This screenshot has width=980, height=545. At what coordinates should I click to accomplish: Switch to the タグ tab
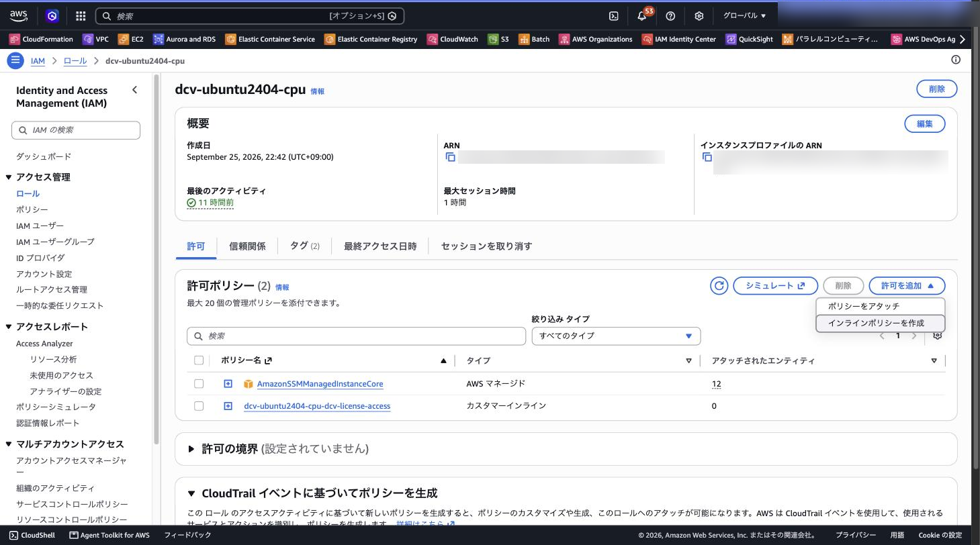click(304, 246)
